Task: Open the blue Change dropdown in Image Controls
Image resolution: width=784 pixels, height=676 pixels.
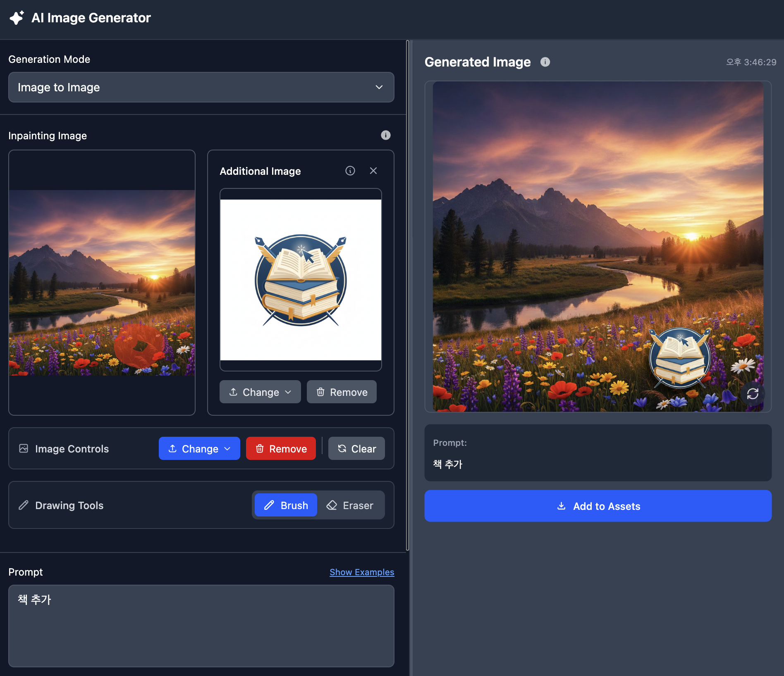Action: point(199,448)
